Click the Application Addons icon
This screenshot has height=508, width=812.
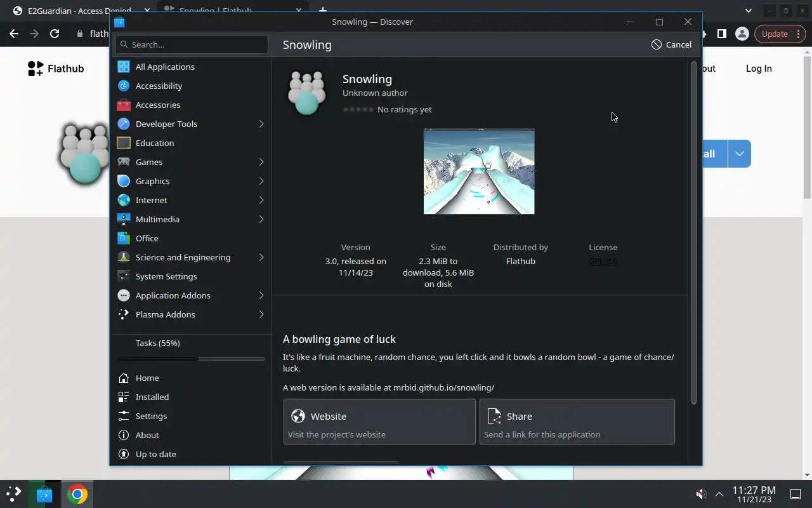click(124, 295)
